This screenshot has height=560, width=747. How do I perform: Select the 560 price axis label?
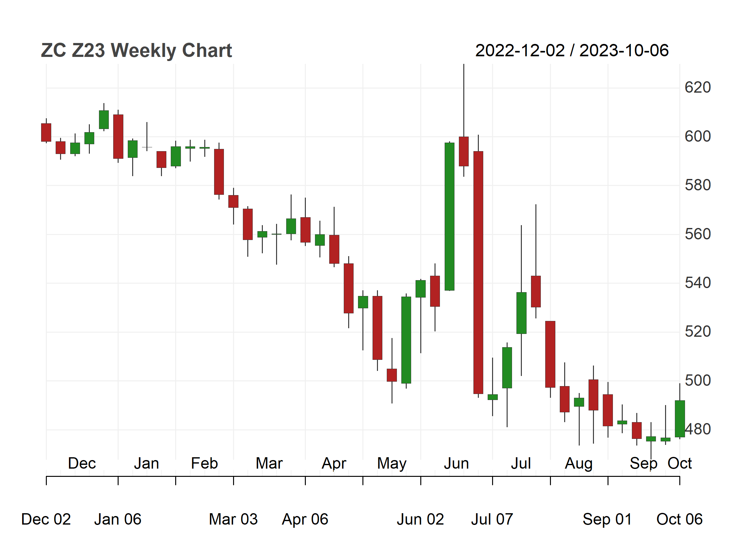point(698,234)
